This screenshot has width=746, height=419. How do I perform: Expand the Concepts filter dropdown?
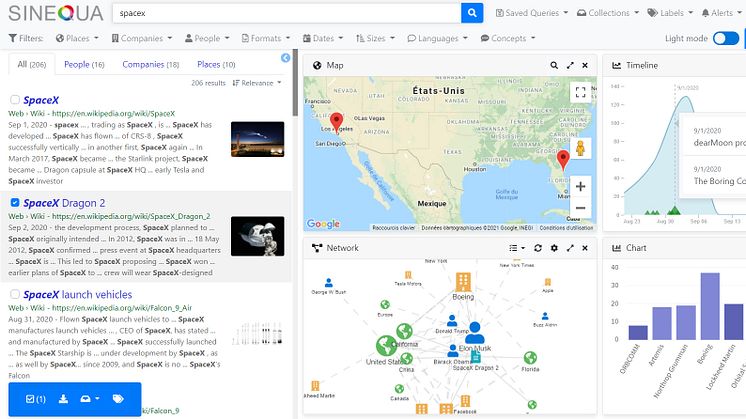pyautogui.click(x=508, y=38)
